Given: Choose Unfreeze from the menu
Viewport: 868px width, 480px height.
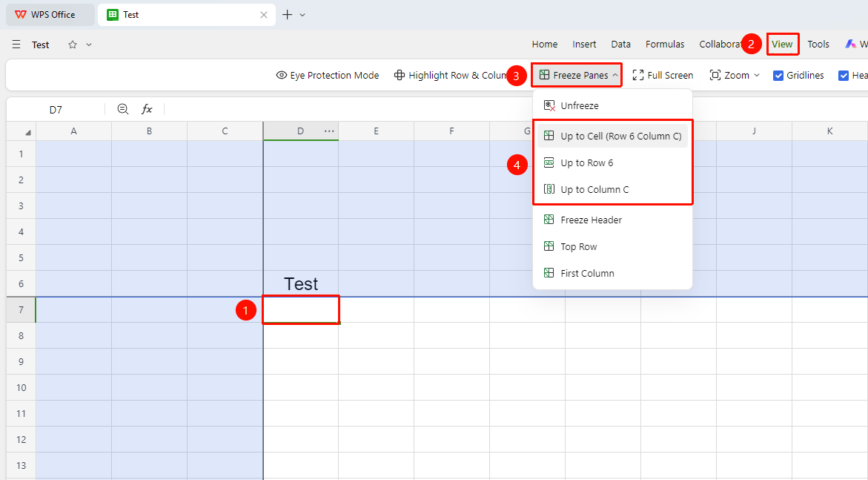Looking at the screenshot, I should point(612,105).
